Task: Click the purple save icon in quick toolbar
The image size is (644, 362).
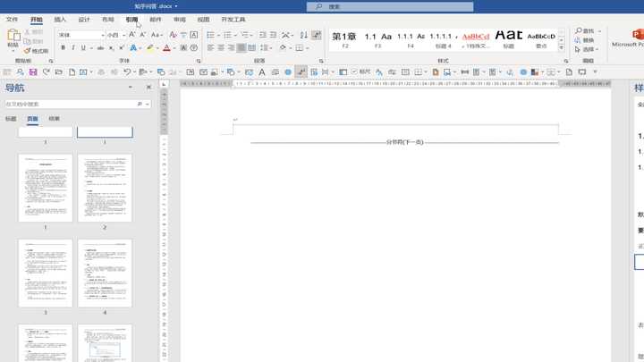Action: (33, 72)
